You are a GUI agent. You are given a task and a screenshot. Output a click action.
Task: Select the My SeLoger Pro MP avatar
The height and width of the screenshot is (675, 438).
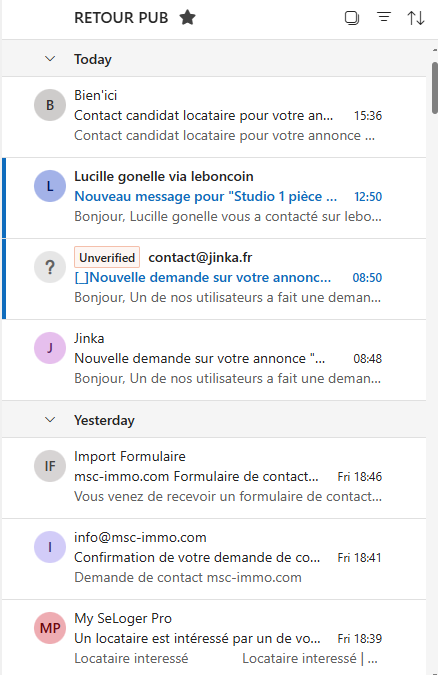[x=50, y=628]
